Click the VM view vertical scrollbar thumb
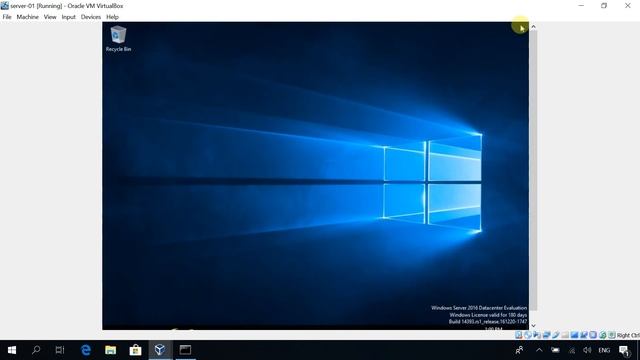Screen dimensions: 640x360 point(533,171)
